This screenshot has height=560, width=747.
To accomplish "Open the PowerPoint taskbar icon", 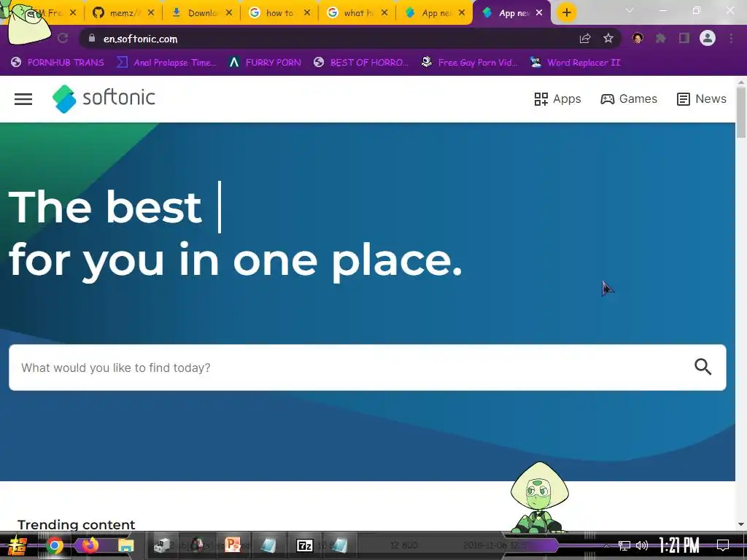I will pos(233,545).
